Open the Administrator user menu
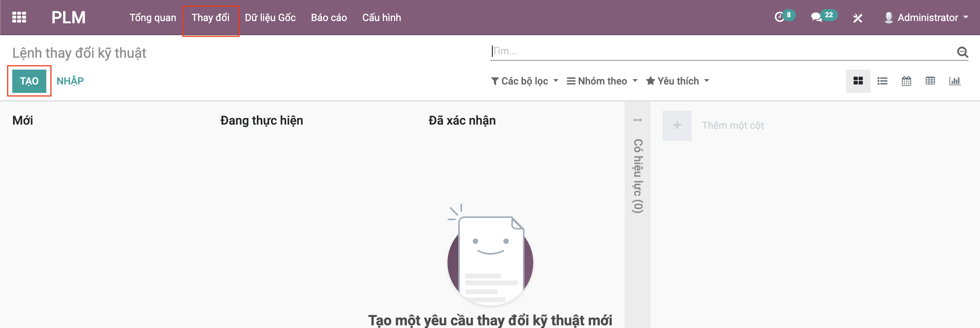980x328 pixels. pos(926,18)
